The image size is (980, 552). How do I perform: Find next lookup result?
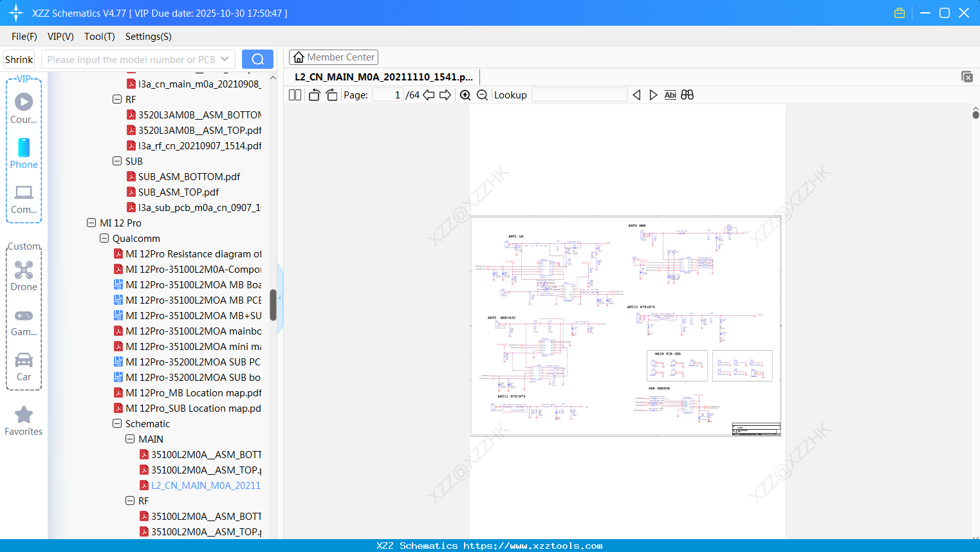pos(653,95)
